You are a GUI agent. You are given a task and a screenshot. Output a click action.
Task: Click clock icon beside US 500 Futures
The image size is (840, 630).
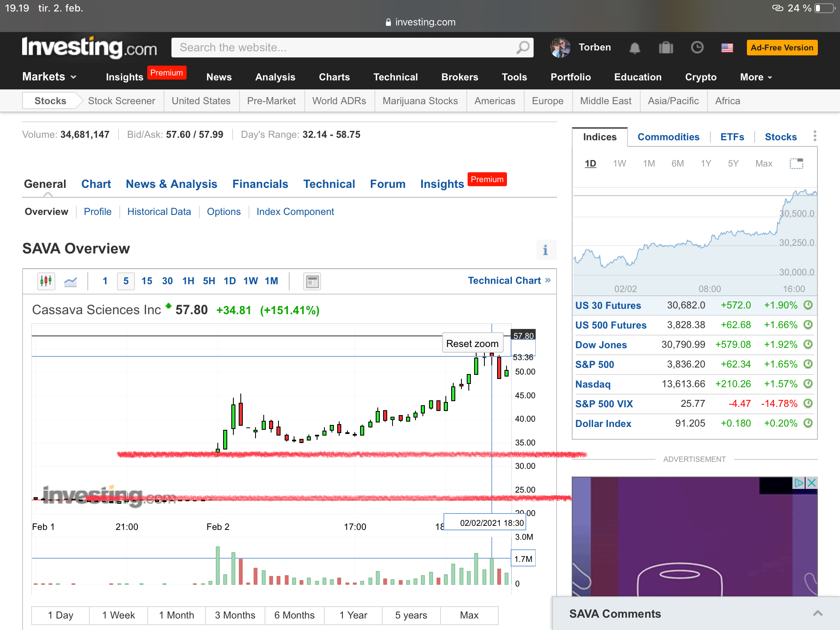pos(808,325)
